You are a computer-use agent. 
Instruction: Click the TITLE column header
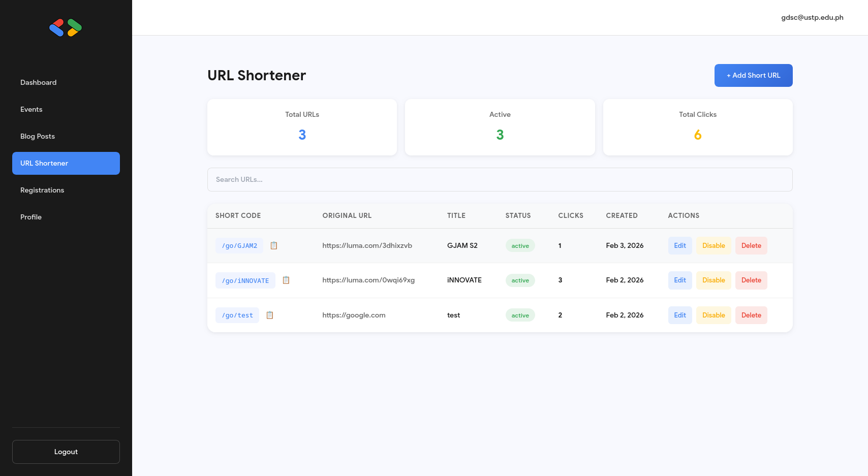click(x=456, y=215)
